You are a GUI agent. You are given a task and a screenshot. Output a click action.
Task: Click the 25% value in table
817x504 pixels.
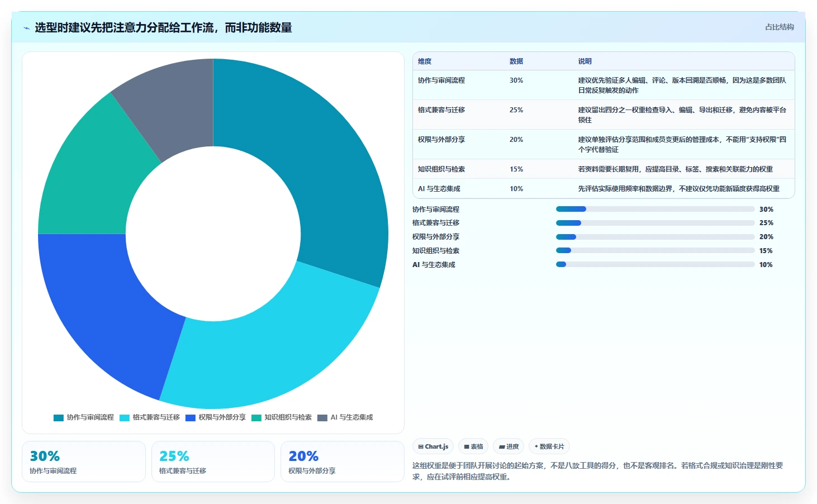516,110
